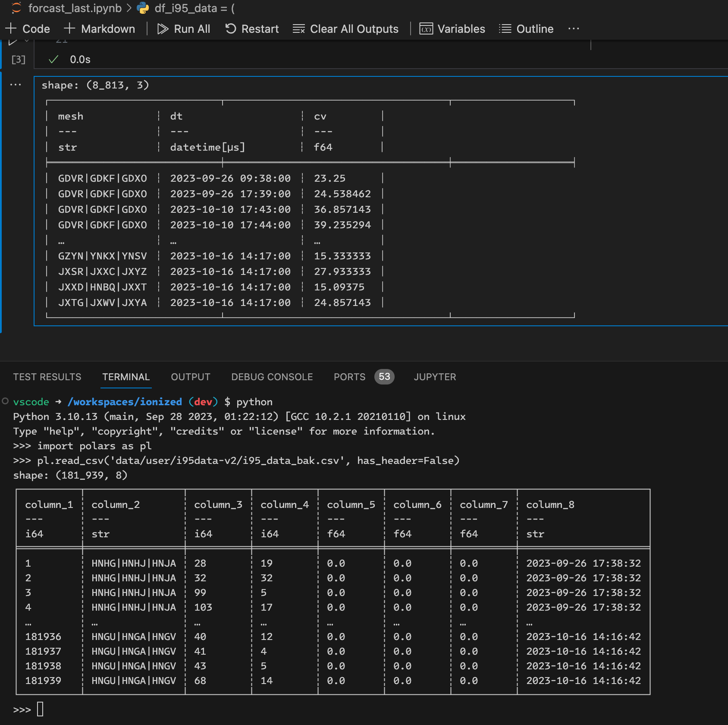
Task: Show the notebook Outline
Action: coord(526,28)
